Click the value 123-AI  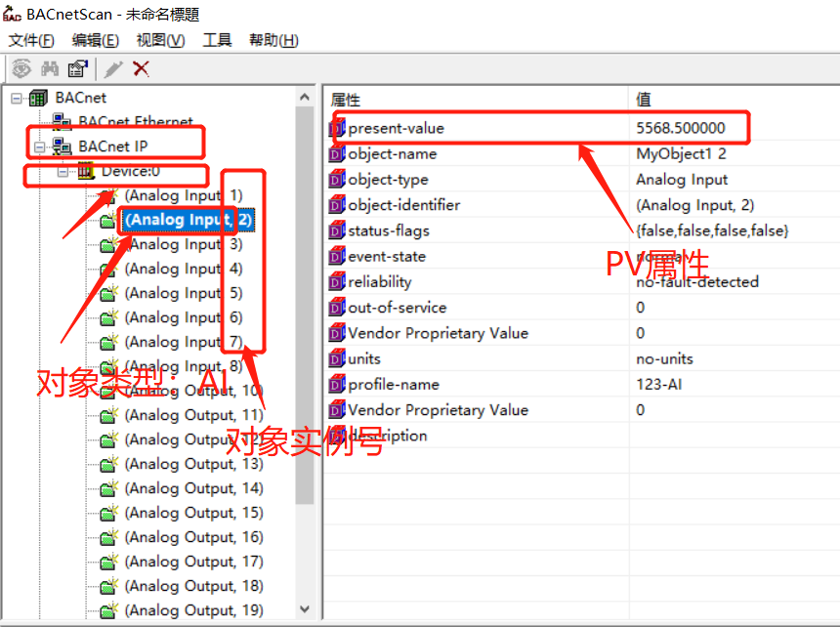(659, 385)
